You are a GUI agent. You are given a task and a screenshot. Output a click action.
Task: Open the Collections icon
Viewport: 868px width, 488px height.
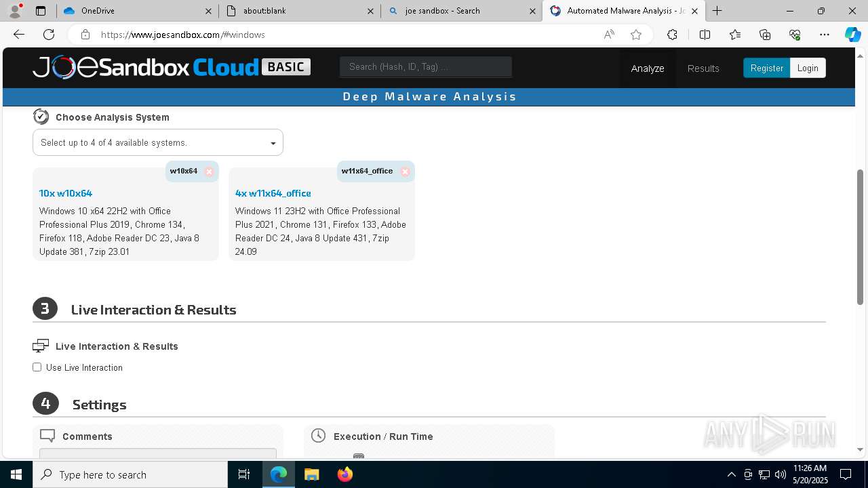click(765, 35)
